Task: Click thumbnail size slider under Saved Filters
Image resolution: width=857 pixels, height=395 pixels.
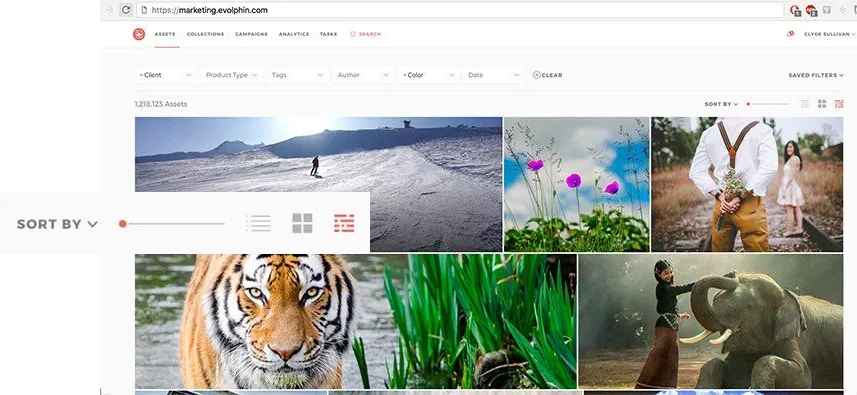Action: point(768,104)
